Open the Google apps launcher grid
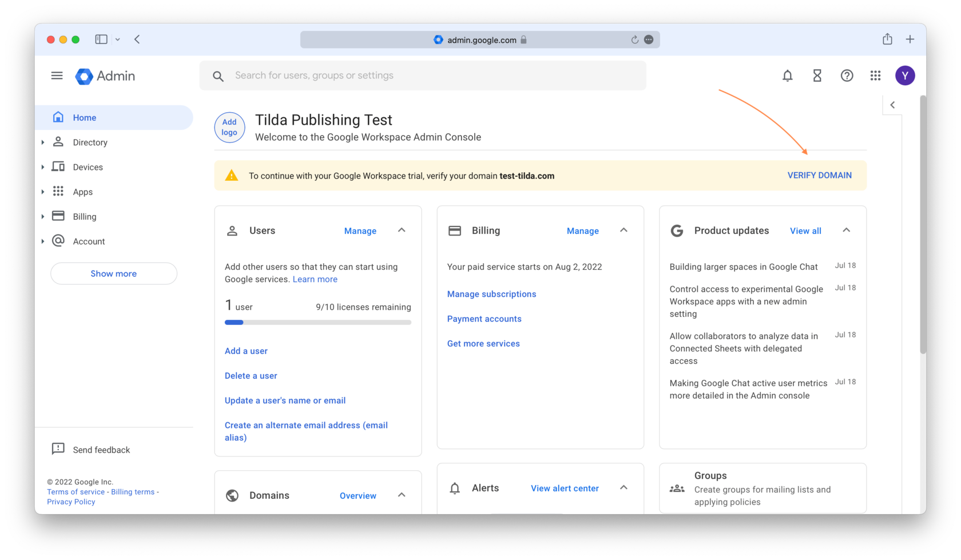Screen dimensions: 961x560 coord(875,75)
